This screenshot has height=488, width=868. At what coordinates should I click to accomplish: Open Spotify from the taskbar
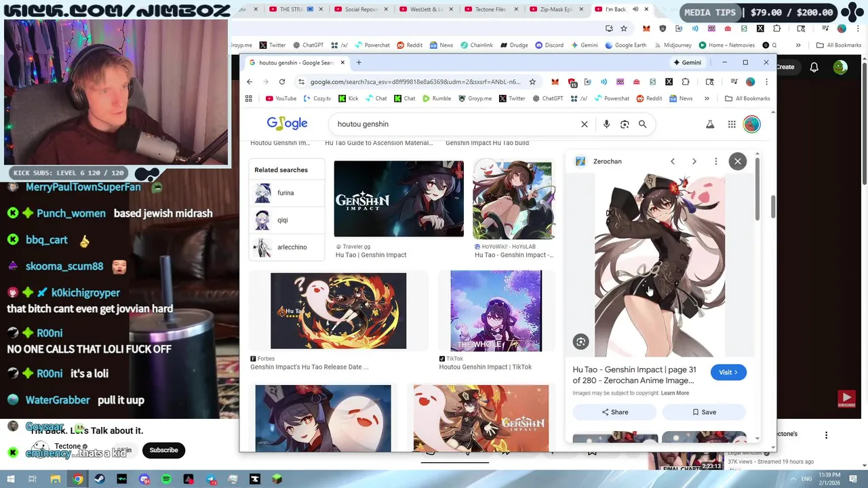point(166,479)
